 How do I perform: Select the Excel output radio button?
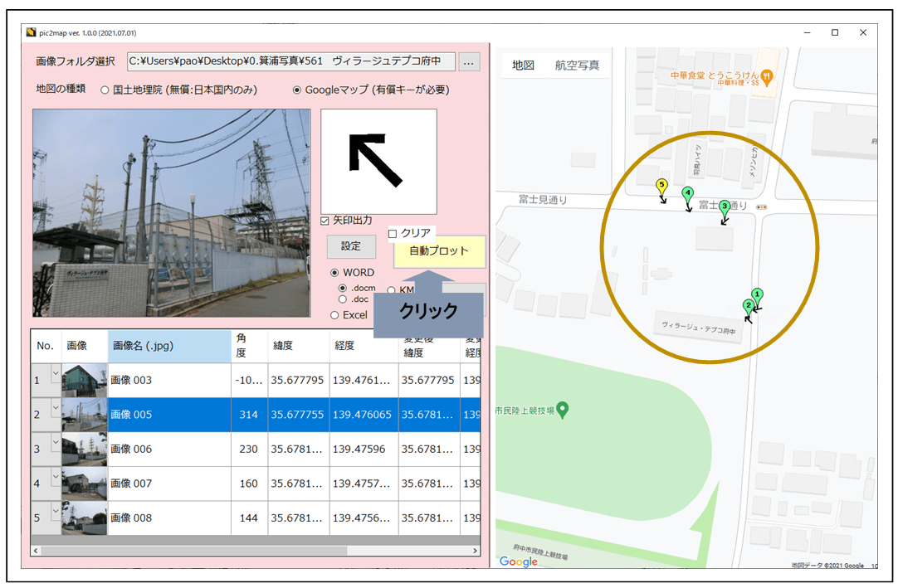click(x=335, y=315)
